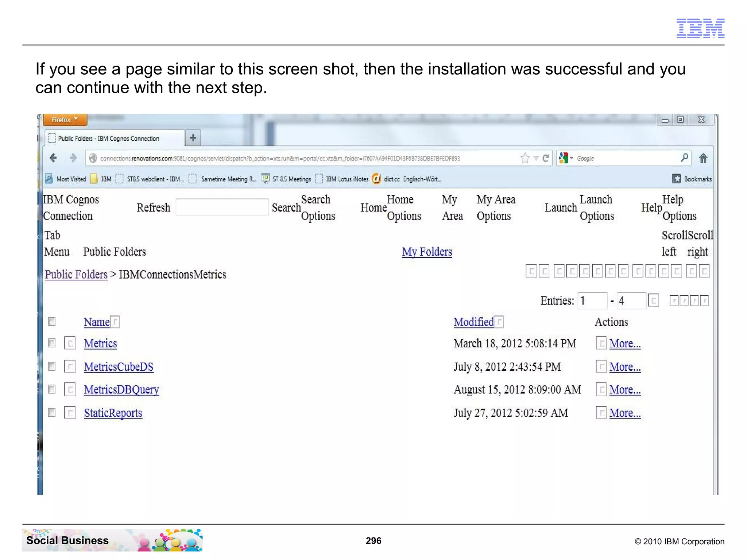Click the properties icon beside StaticReports More
This screenshot has height=560, width=747.
pos(601,413)
